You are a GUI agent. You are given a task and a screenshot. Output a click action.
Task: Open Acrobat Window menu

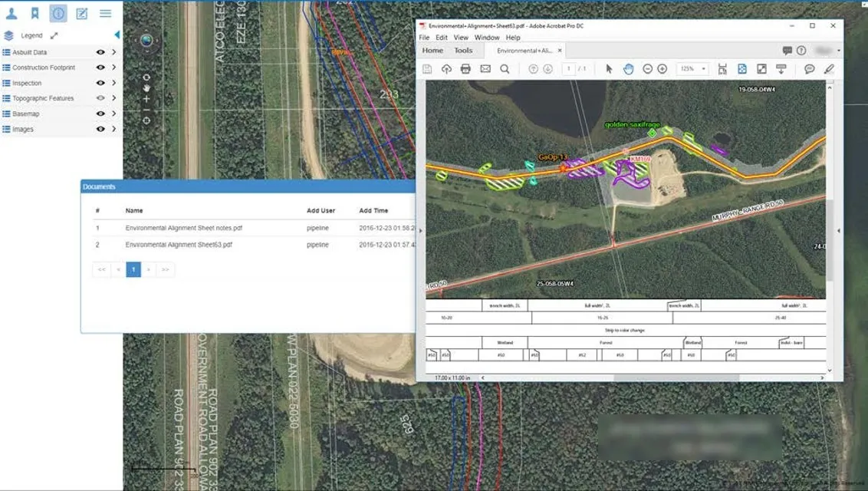point(487,38)
